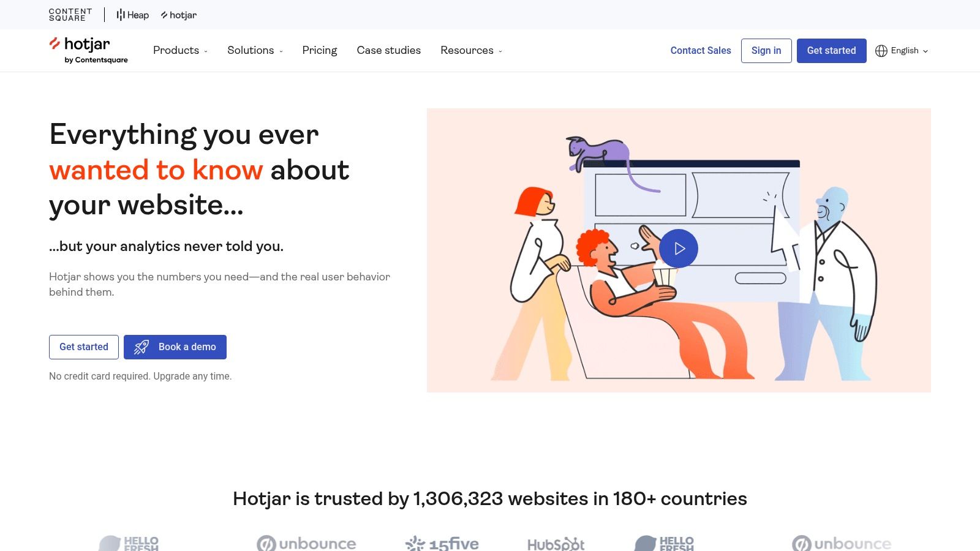Play the hero illustration video
Screen dimensions: 980x551
(679, 248)
